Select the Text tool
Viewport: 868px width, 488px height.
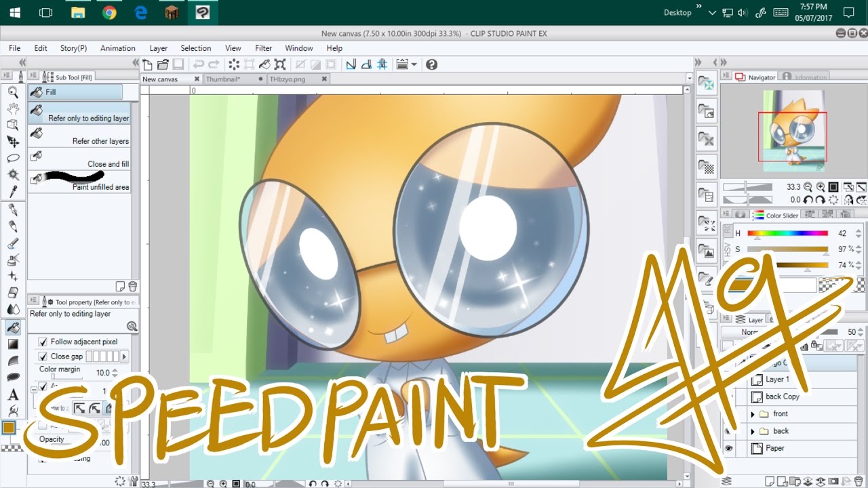click(13, 394)
